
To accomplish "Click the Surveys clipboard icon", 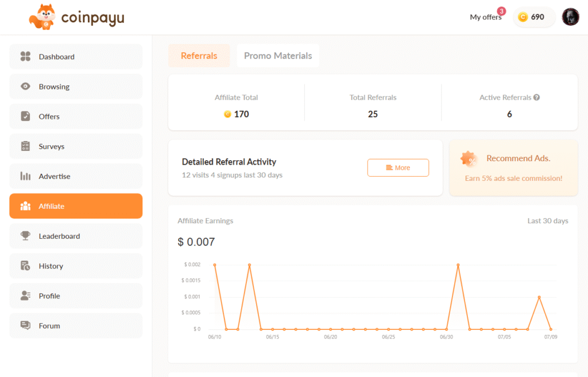I will pyautogui.click(x=25, y=146).
